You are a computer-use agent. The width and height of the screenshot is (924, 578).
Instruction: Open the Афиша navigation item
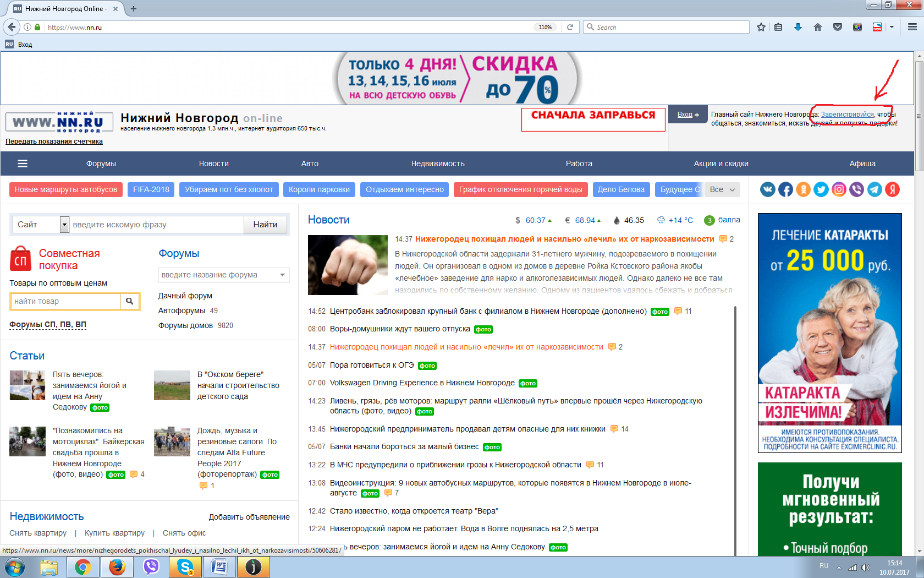[862, 163]
